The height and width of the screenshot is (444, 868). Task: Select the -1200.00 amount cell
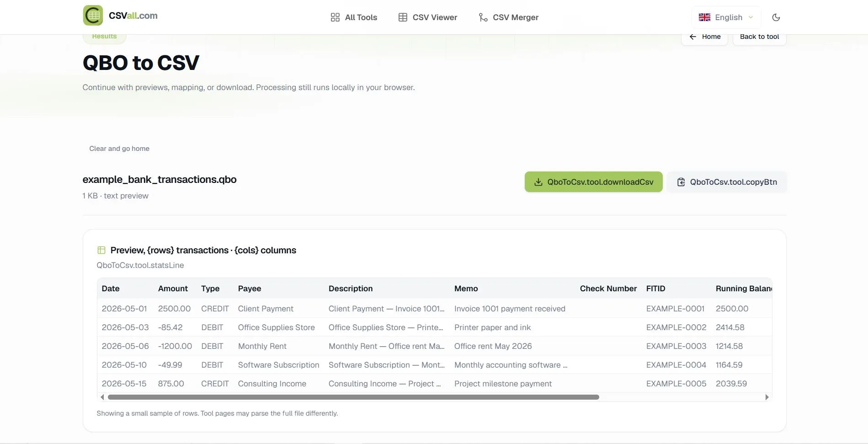(x=175, y=346)
